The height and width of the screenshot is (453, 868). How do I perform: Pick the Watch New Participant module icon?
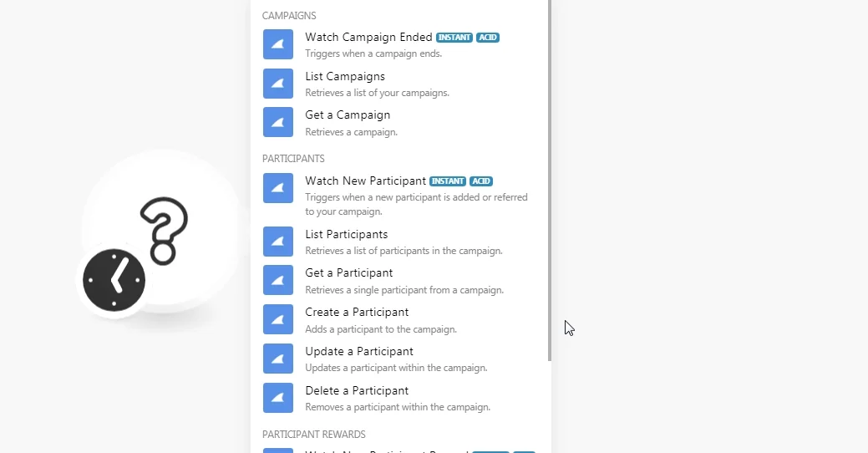coord(278,188)
